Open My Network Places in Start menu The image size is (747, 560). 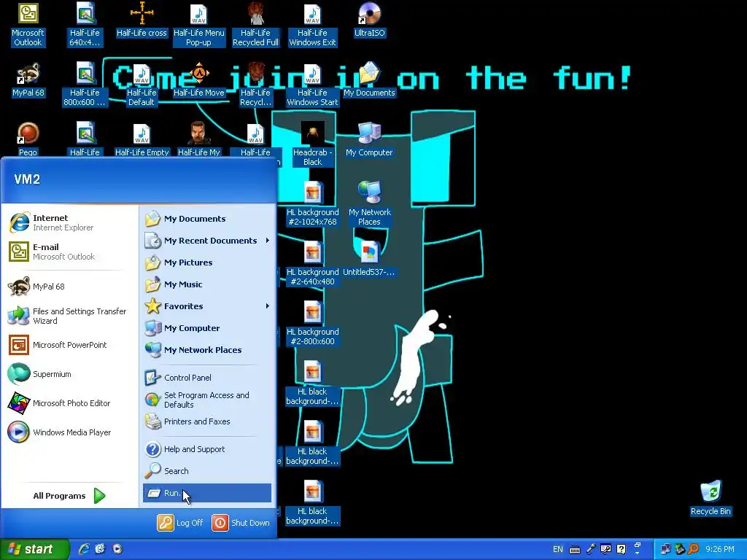tap(207, 350)
